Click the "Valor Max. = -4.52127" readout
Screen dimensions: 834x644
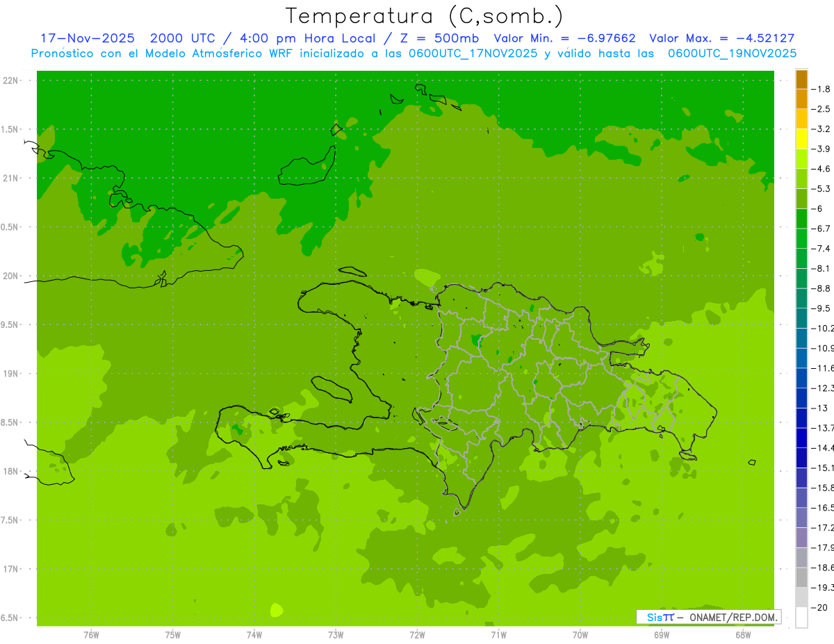(x=721, y=38)
